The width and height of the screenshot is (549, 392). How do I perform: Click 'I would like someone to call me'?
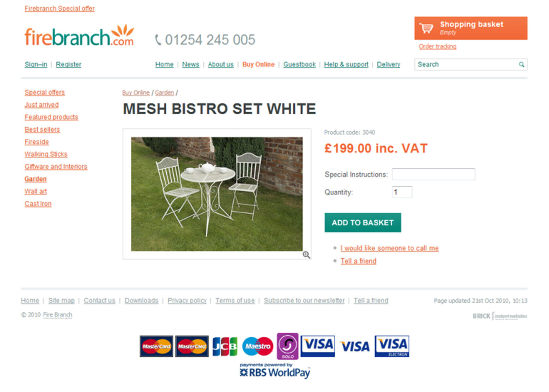pyautogui.click(x=389, y=248)
